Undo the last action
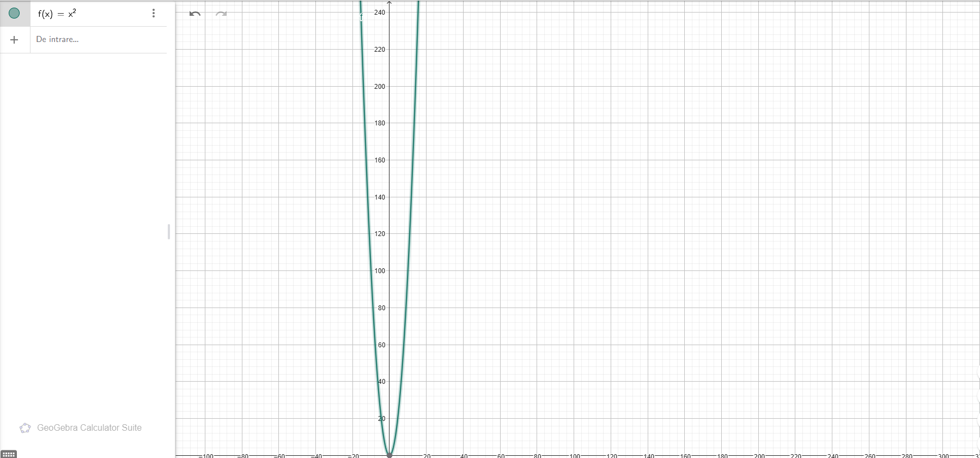The image size is (980, 458). coord(195,14)
